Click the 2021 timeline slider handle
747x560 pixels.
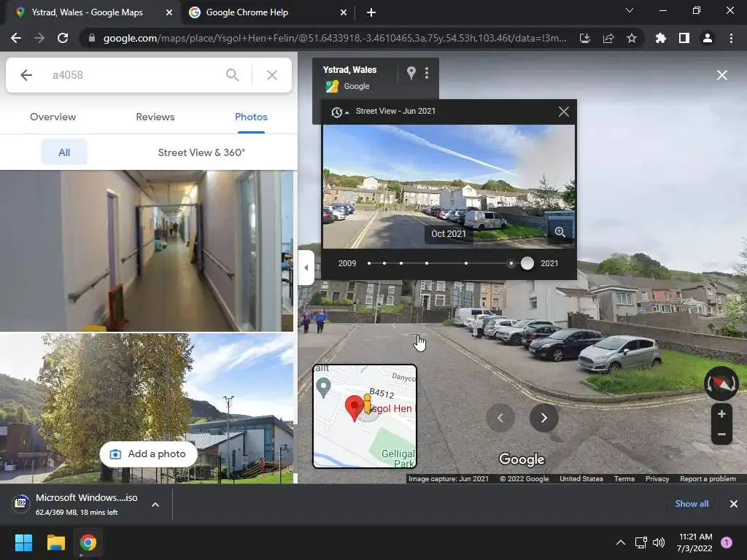click(x=527, y=263)
